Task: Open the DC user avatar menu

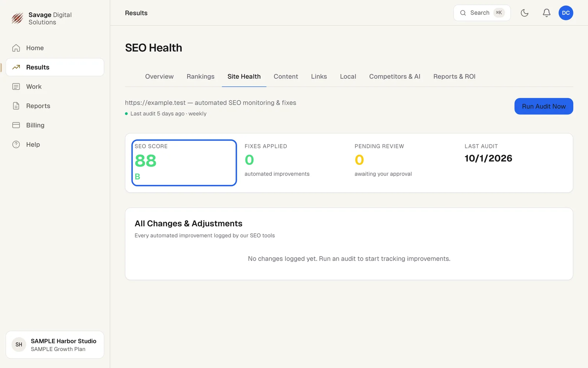Action: coord(566,13)
